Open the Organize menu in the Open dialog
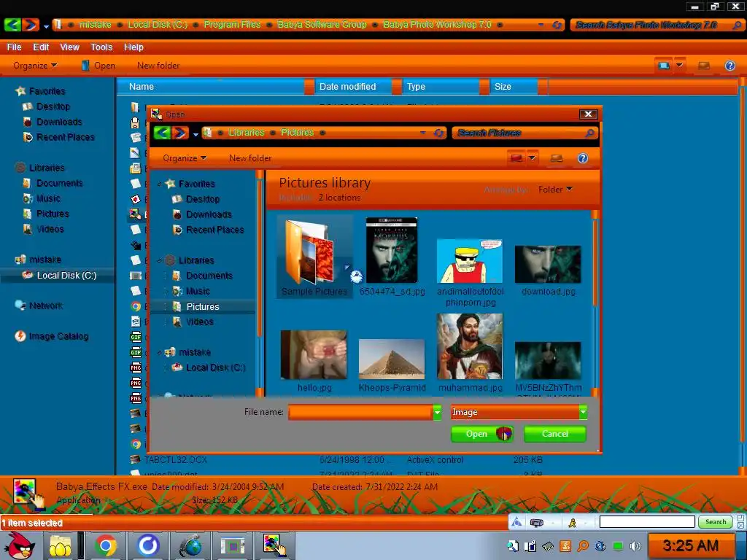 [x=185, y=158]
